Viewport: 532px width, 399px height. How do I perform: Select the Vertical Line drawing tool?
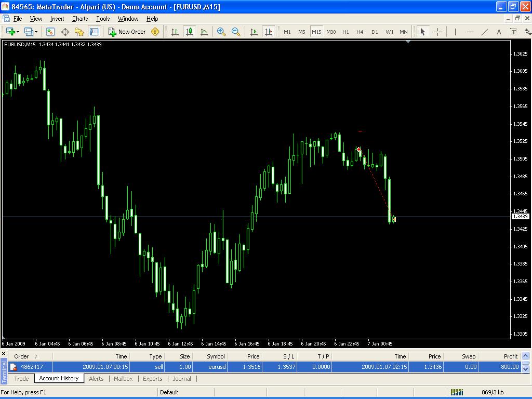(x=455, y=32)
